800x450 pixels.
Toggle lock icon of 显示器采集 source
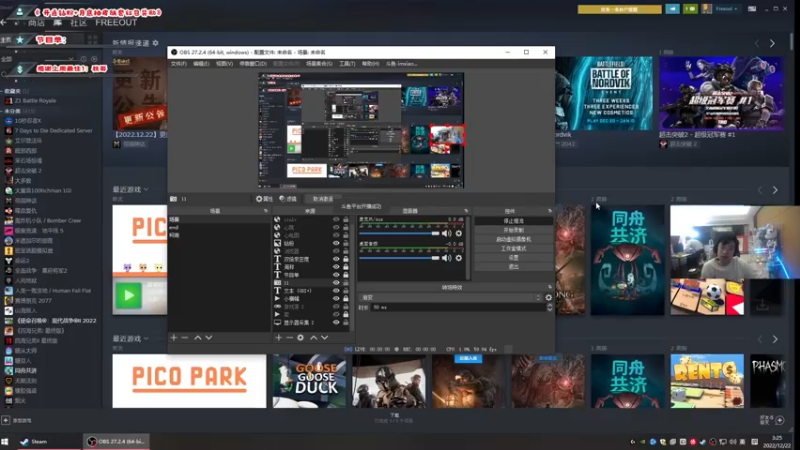pyautogui.click(x=346, y=322)
